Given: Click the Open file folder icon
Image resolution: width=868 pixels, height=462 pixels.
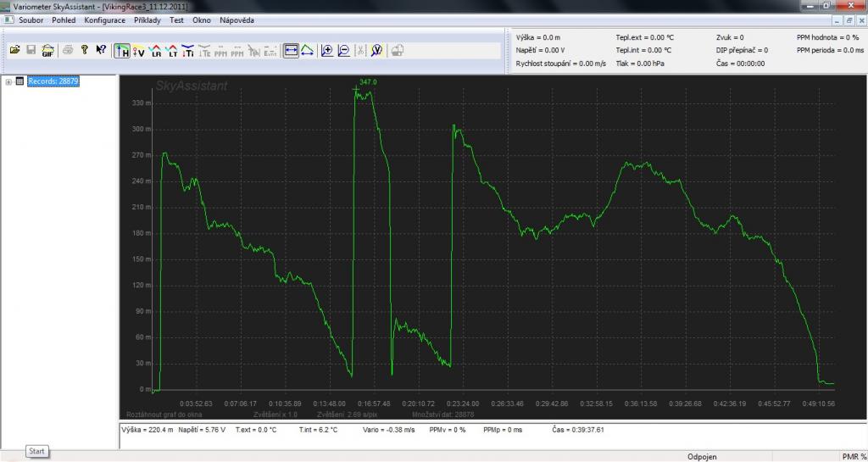Looking at the screenshot, I should pos(14,50).
